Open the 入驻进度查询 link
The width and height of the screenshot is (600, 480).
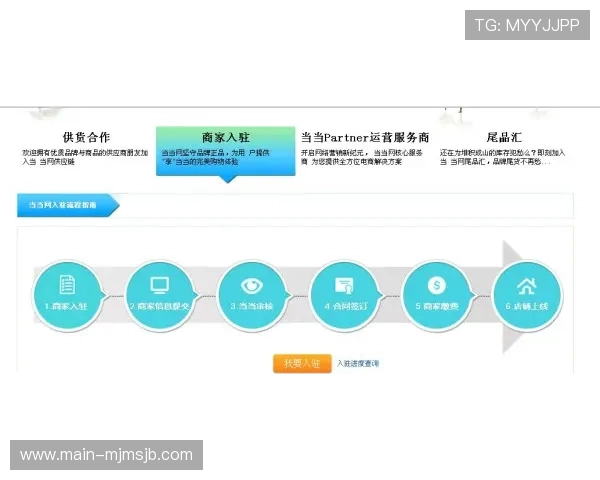[358, 363]
